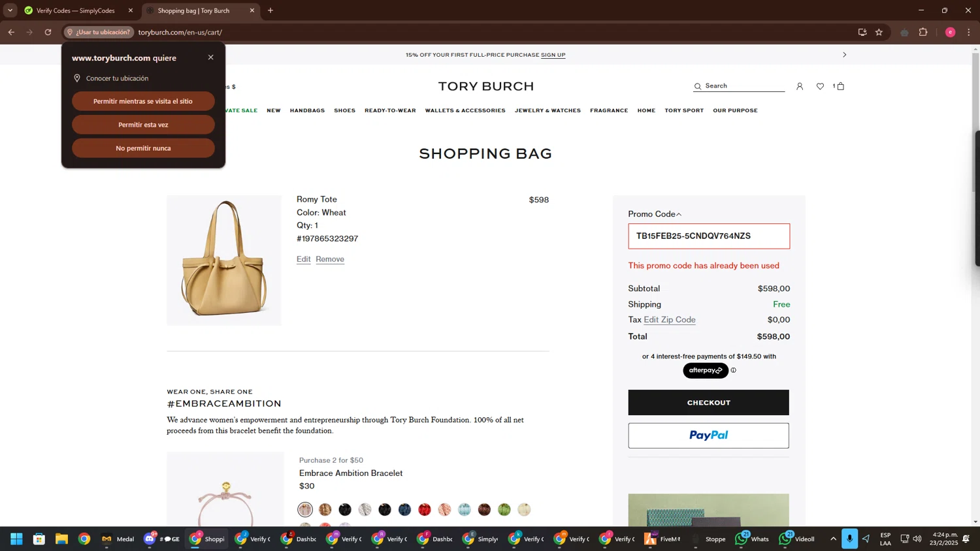The height and width of the screenshot is (551, 980).
Task: Click the promo code input field
Action: click(709, 236)
